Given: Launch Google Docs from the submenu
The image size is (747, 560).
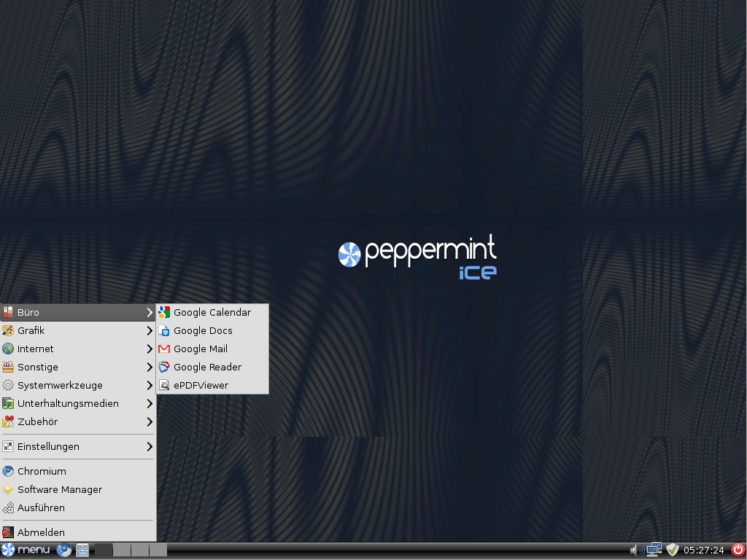Looking at the screenshot, I should tap(203, 331).
